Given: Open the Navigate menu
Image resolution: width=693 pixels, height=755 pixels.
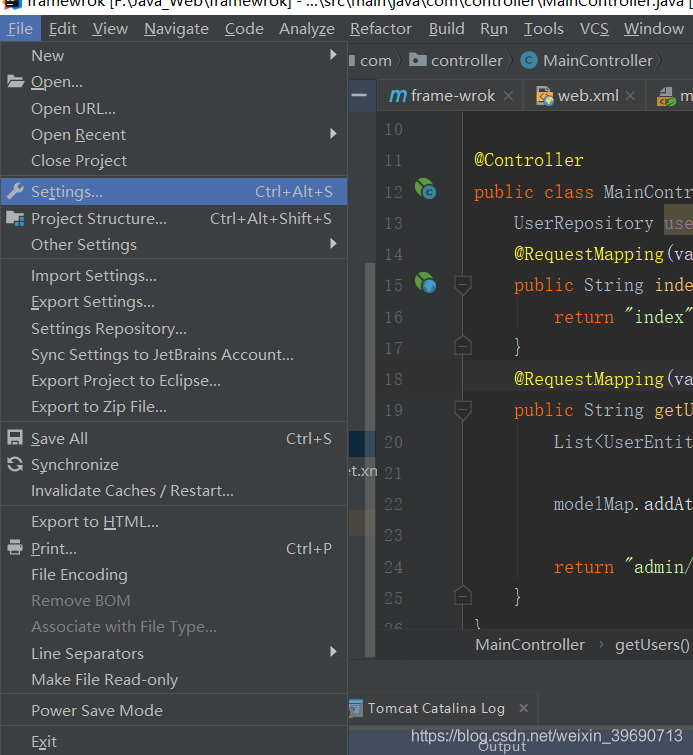Looking at the screenshot, I should (176, 29).
